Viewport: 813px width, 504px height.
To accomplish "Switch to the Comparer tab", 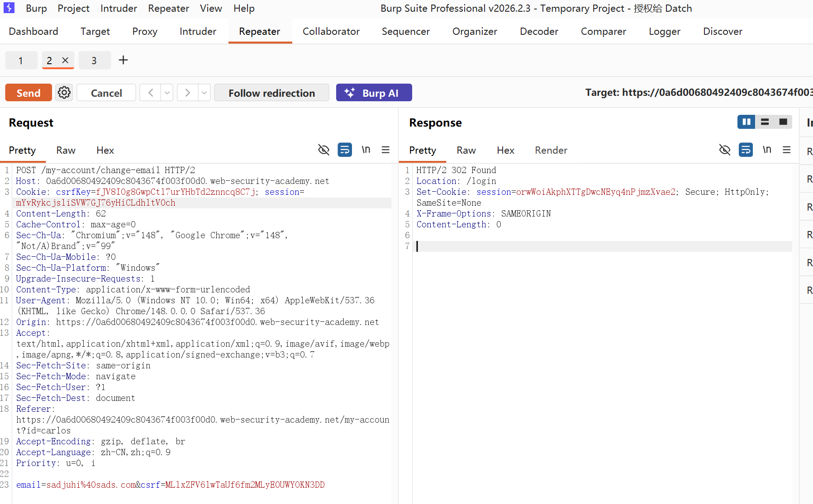I will (x=604, y=31).
